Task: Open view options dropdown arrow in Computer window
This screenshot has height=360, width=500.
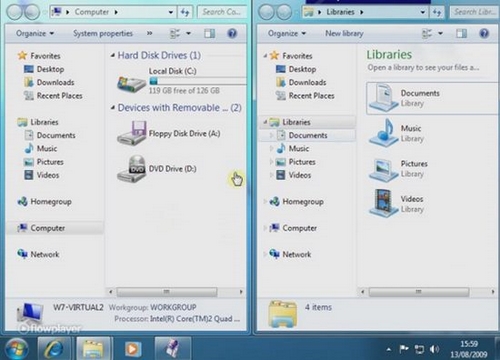Action: point(188,33)
